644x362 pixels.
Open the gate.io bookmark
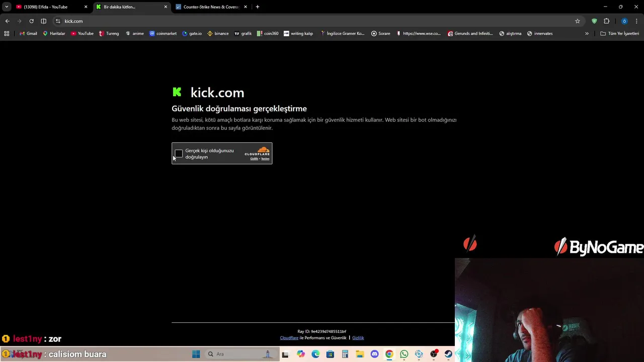[192, 34]
